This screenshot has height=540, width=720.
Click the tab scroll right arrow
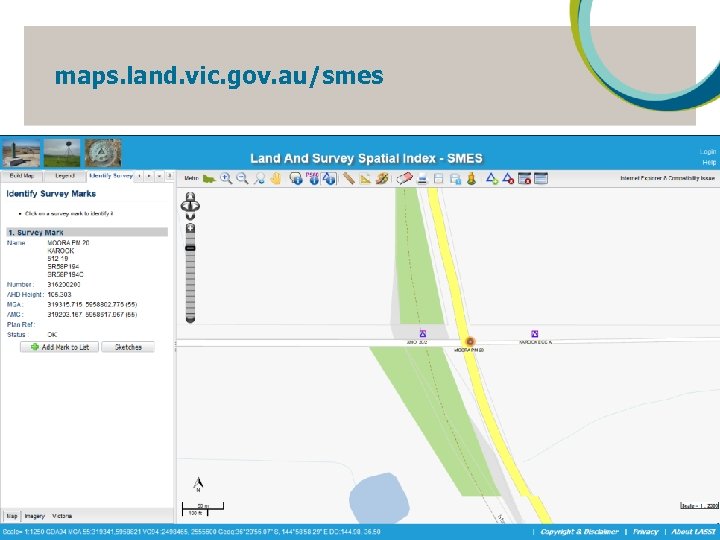(x=149, y=176)
